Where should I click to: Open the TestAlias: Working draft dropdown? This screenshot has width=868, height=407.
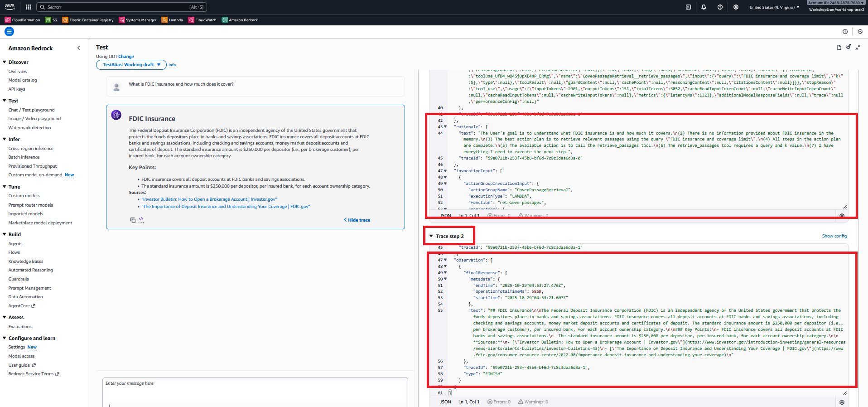pyautogui.click(x=131, y=65)
